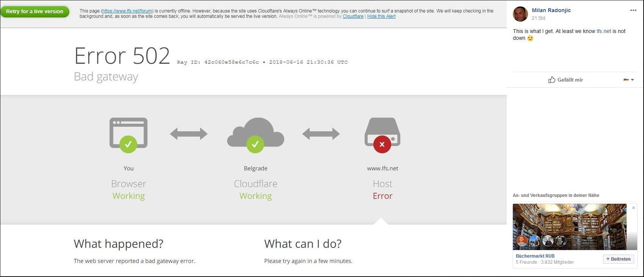The height and width of the screenshot is (277, 644).
Task: Click Beitreten to join the group
Action: 618,259
